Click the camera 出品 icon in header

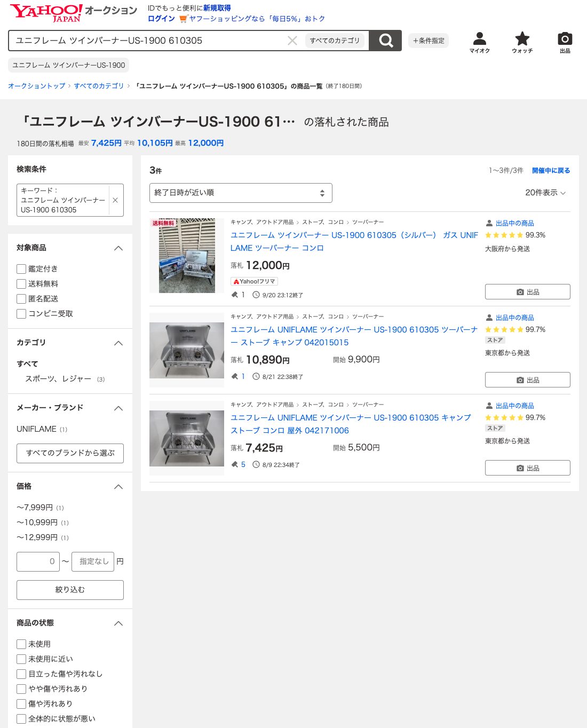565,42
